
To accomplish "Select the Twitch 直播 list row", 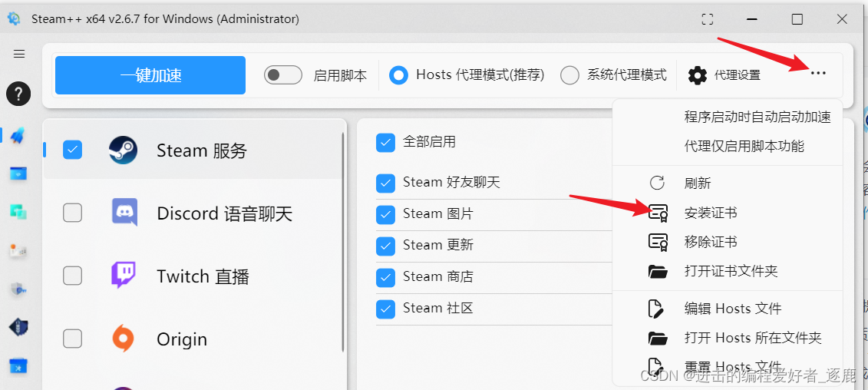I will (193, 276).
